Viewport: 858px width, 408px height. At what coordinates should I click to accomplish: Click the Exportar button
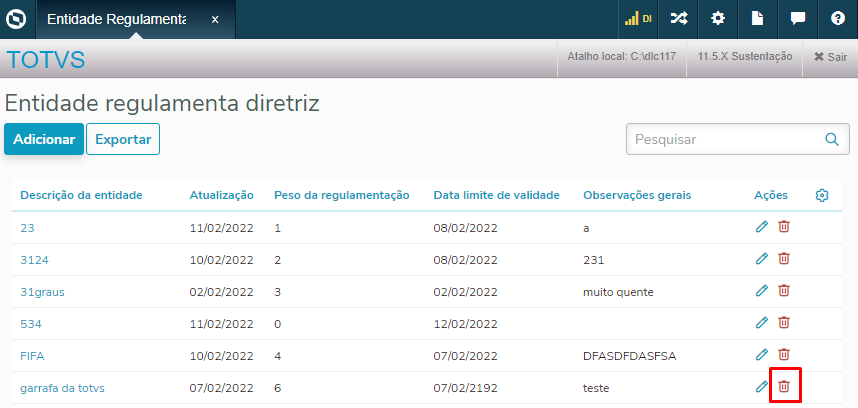click(x=123, y=139)
